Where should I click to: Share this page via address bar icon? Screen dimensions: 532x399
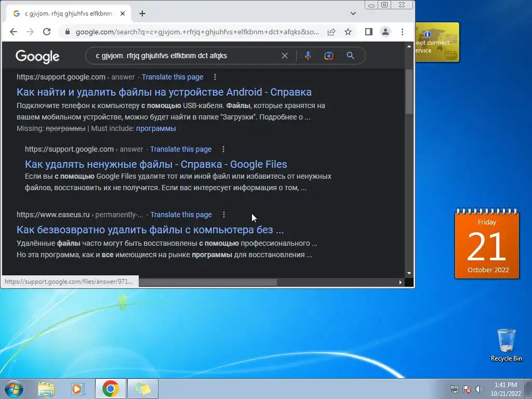pos(331,32)
